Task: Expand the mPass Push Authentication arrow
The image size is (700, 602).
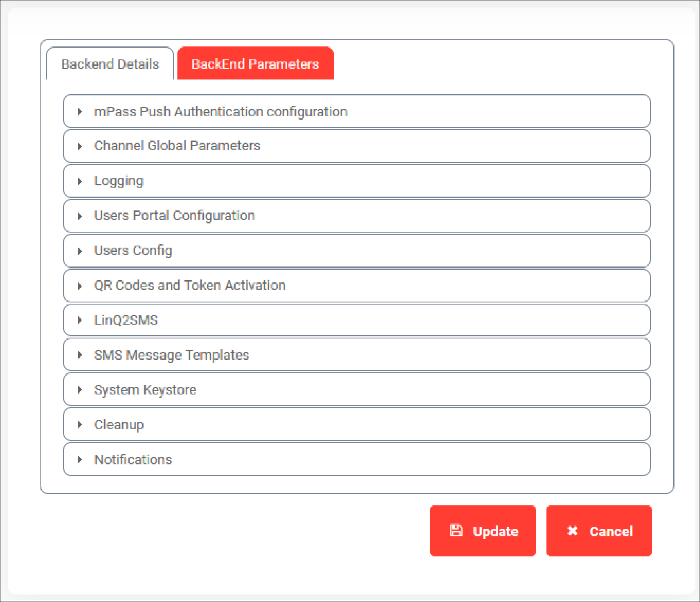Action: [x=79, y=112]
